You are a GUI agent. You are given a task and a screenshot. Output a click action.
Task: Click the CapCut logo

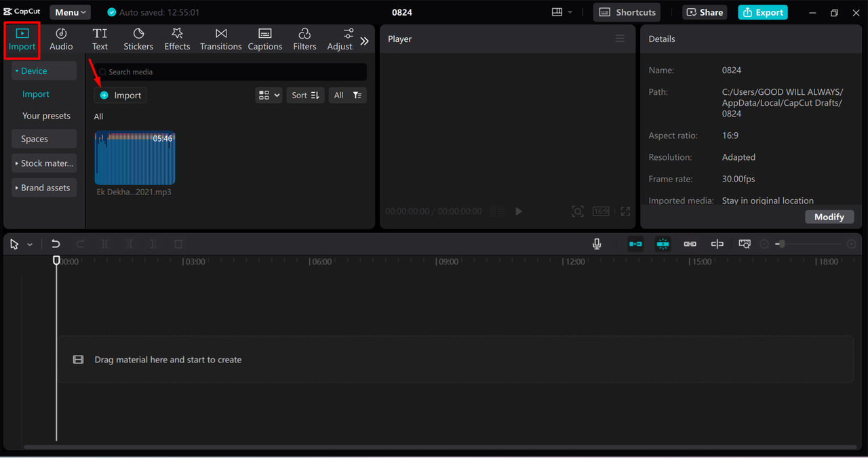(22, 12)
